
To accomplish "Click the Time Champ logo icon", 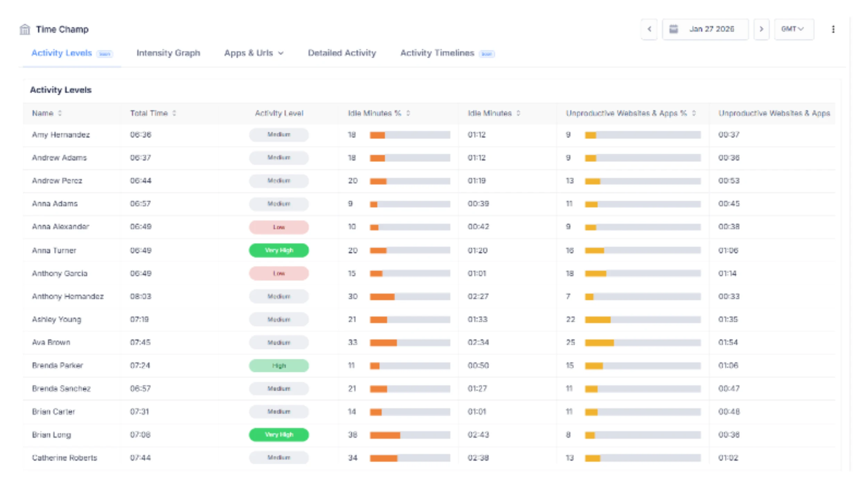I will click(25, 29).
